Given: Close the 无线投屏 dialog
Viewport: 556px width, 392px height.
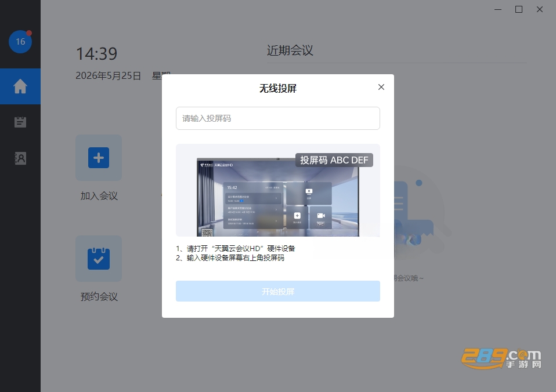Looking at the screenshot, I should (381, 87).
